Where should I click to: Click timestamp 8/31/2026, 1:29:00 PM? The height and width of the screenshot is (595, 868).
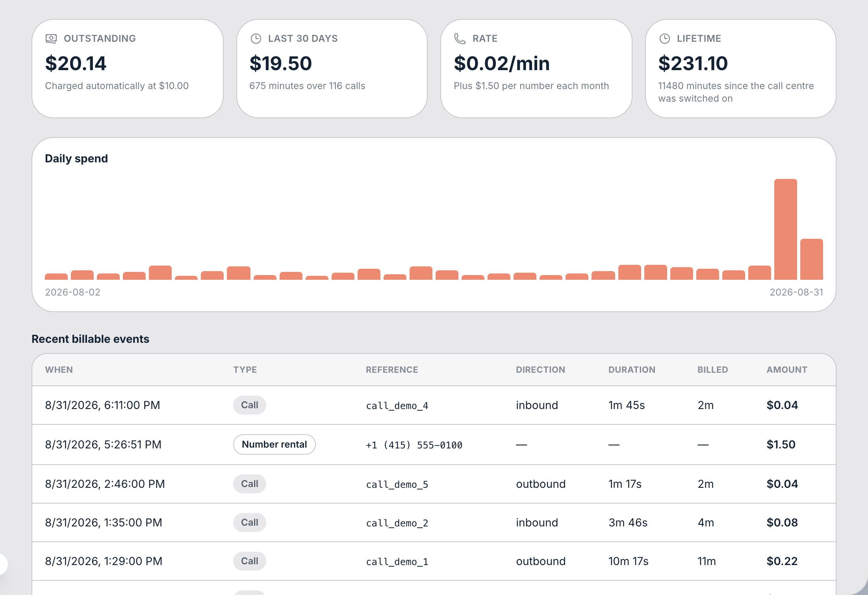click(x=104, y=561)
